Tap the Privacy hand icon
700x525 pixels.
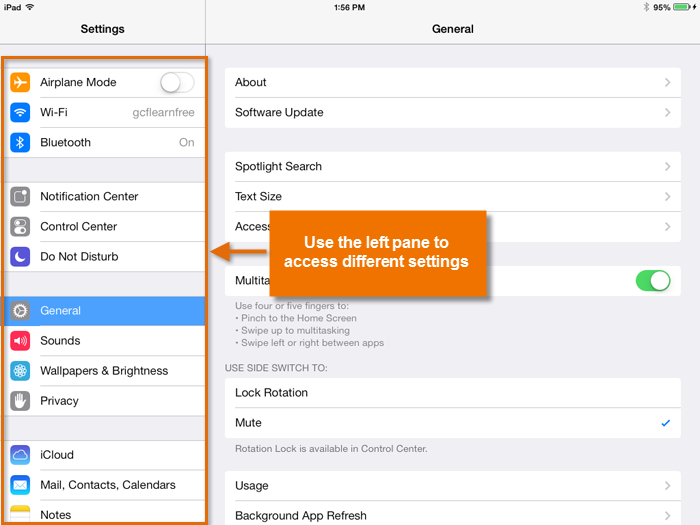point(20,401)
